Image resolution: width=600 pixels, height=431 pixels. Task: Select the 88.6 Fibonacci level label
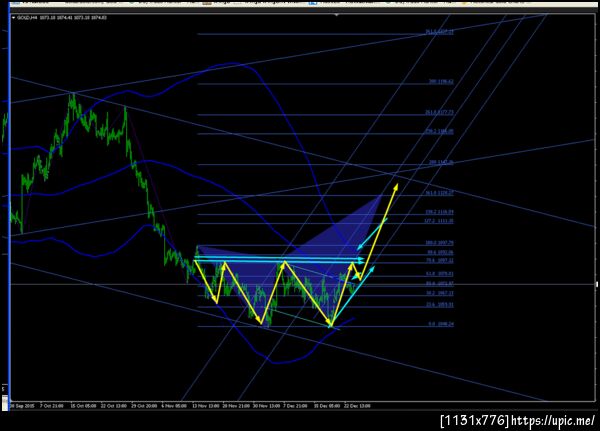pyautogui.click(x=440, y=253)
